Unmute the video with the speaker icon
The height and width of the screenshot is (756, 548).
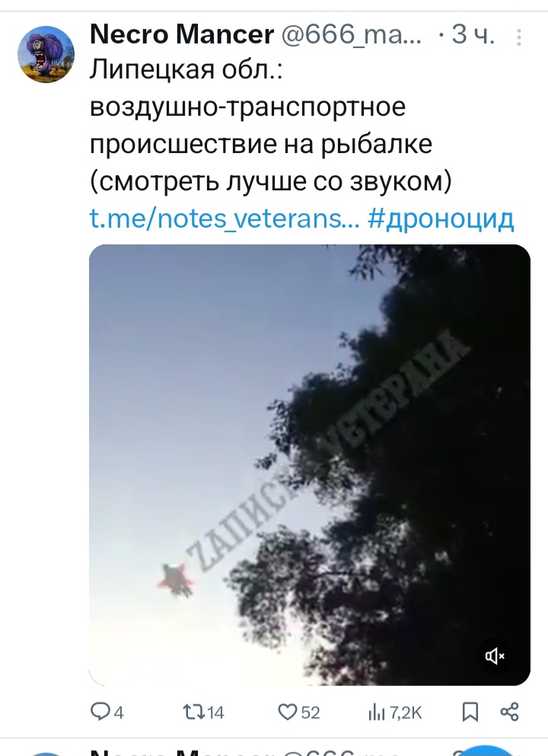pos(495,656)
